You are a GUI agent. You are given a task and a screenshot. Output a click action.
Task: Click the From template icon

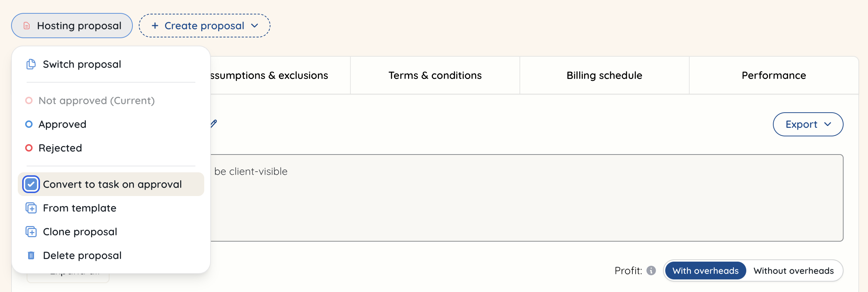click(x=31, y=208)
